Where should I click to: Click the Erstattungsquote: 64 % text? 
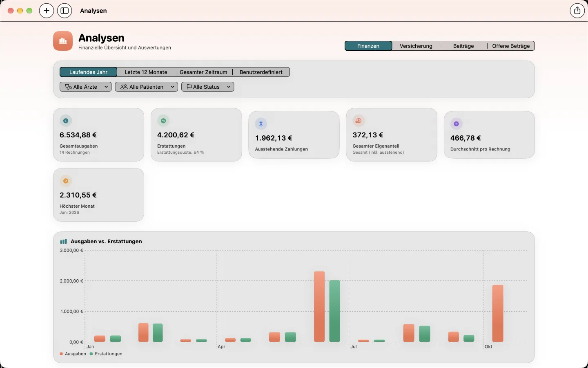pos(180,153)
